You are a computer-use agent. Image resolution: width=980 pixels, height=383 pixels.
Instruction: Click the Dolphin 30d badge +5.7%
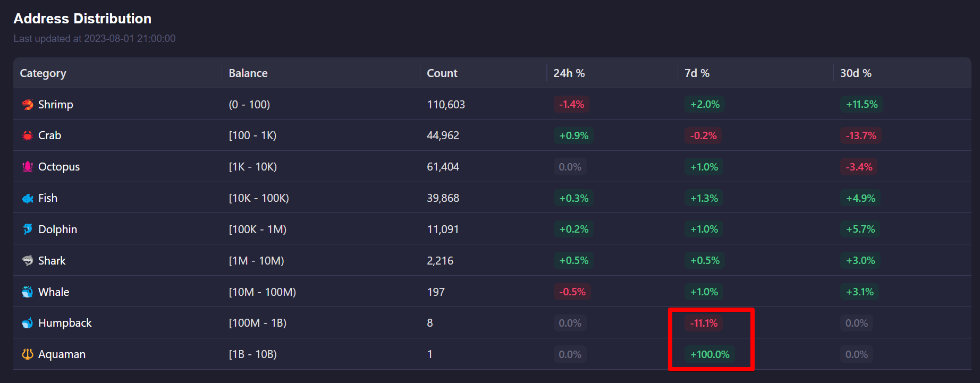coord(860,229)
